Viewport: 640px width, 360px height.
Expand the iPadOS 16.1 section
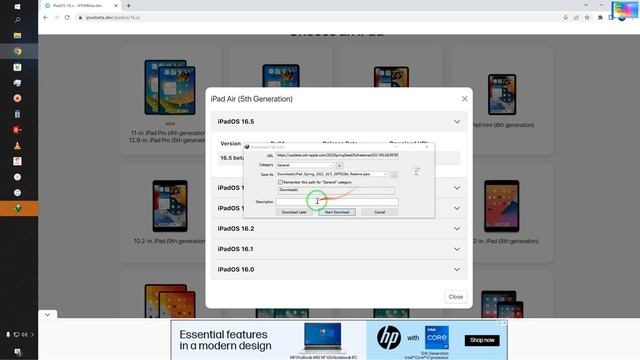coord(339,249)
